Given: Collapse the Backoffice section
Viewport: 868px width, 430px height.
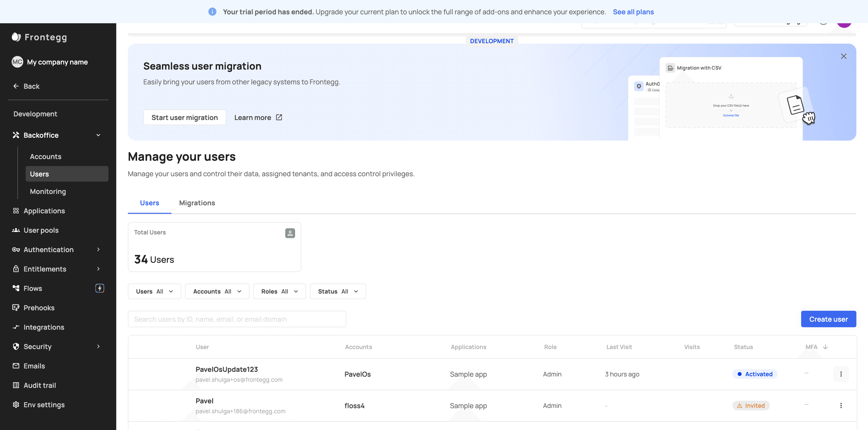Looking at the screenshot, I should point(98,135).
